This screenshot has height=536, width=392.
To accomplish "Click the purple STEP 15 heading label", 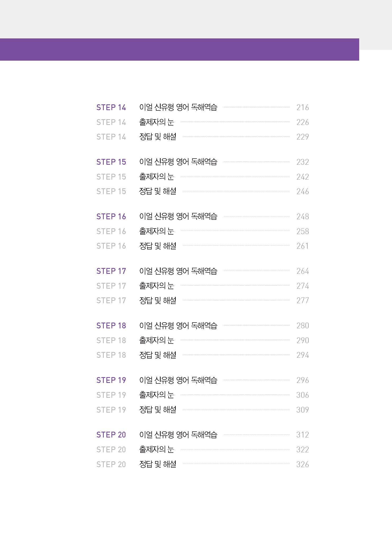I will tap(111, 162).
